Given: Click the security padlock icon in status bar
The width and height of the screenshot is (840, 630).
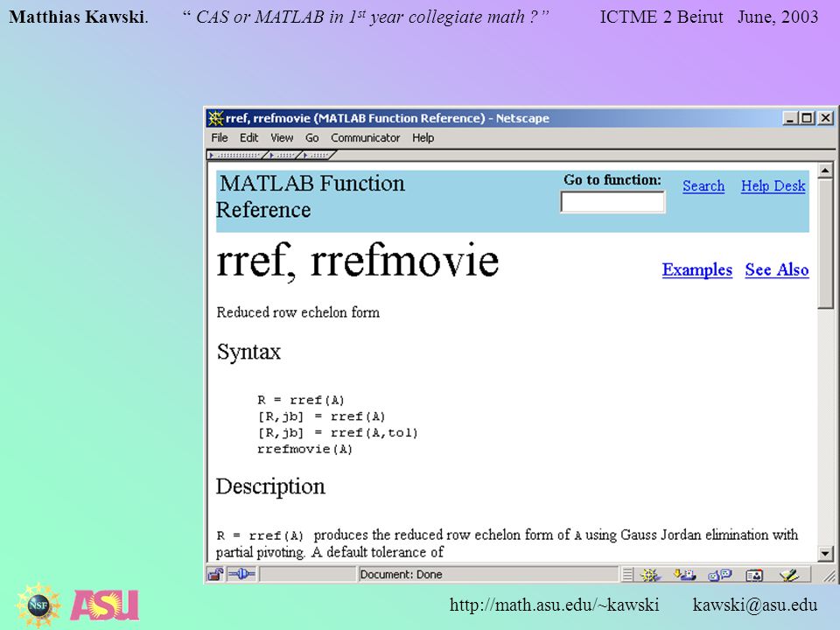Looking at the screenshot, I should (215, 574).
